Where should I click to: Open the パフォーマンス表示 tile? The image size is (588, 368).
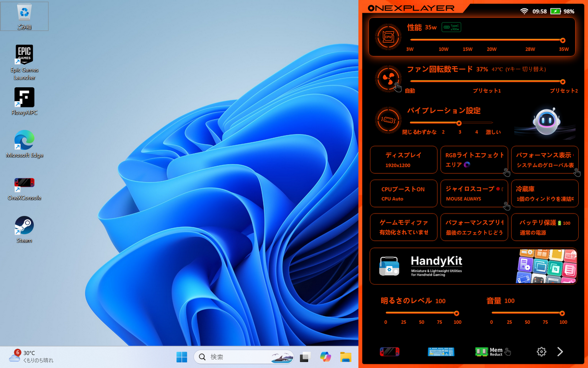coord(545,159)
